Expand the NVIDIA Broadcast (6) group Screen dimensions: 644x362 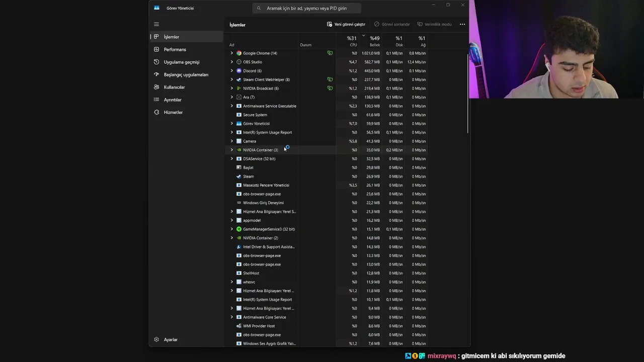(232, 88)
